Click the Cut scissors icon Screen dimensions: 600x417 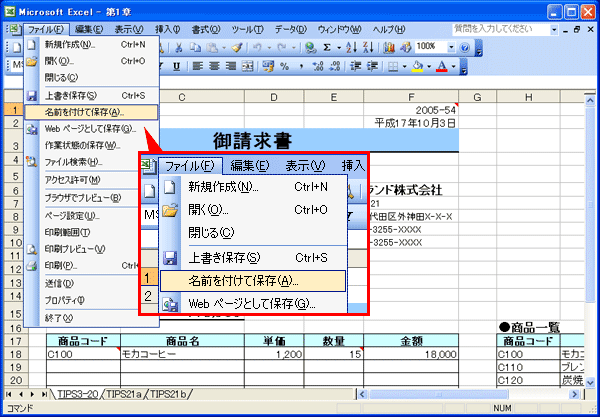coord(179,47)
